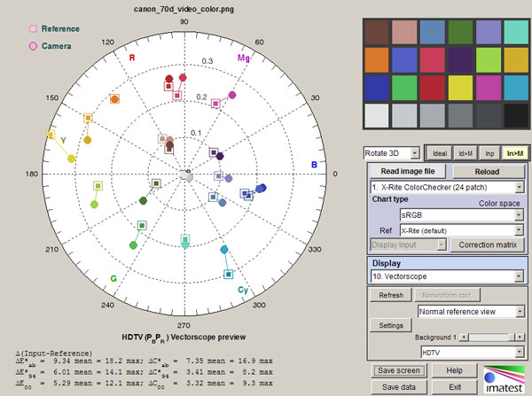
Task: Open the sRGB color space dropdown
Action: [x=462, y=215]
